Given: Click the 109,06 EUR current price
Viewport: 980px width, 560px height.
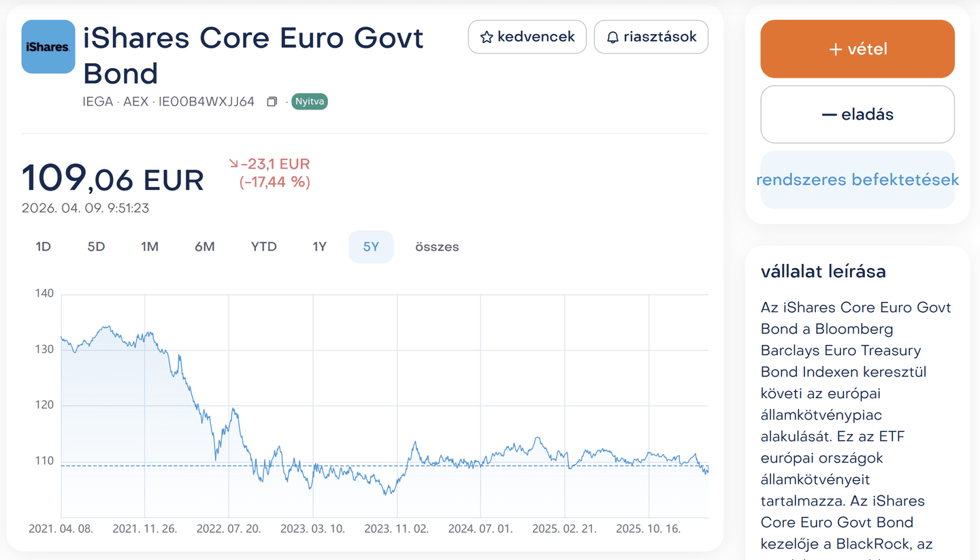Looking at the screenshot, I should point(113,179).
